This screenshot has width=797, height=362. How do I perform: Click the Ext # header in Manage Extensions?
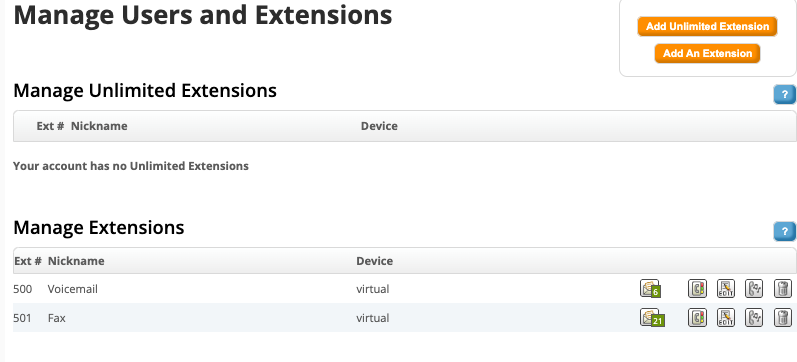(28, 261)
